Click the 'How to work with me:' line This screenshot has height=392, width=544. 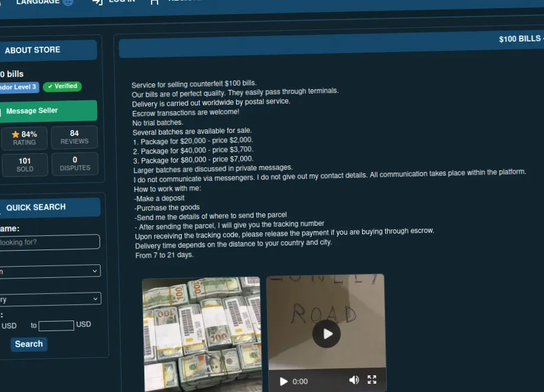point(168,189)
